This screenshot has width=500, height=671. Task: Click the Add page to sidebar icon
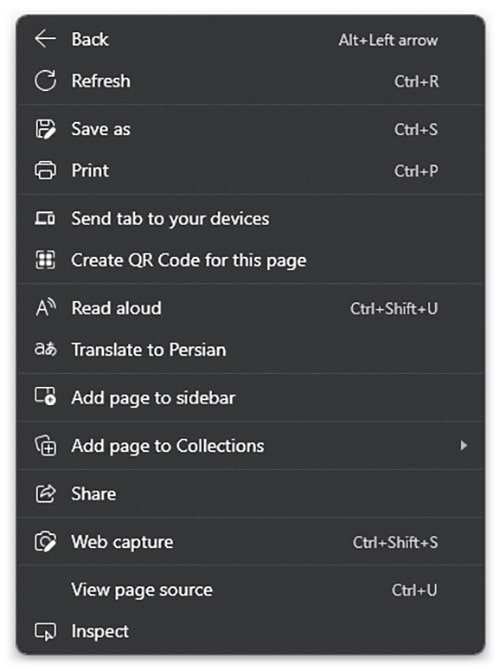(x=45, y=396)
